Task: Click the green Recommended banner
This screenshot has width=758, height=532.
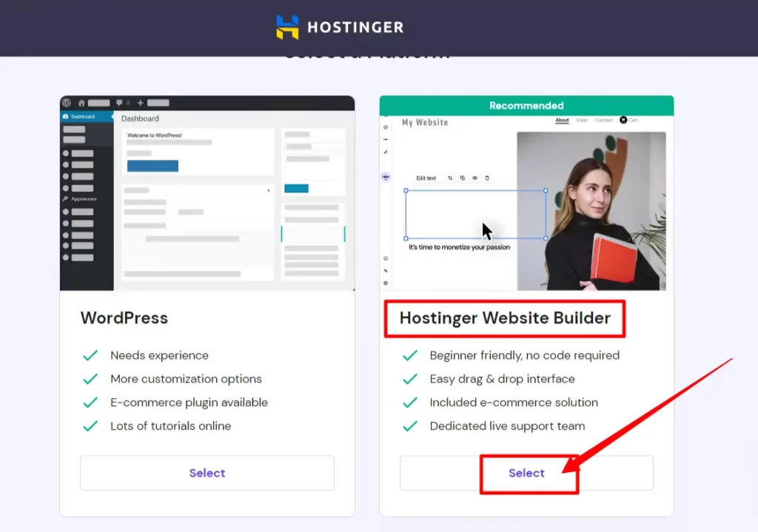Action: (526, 105)
